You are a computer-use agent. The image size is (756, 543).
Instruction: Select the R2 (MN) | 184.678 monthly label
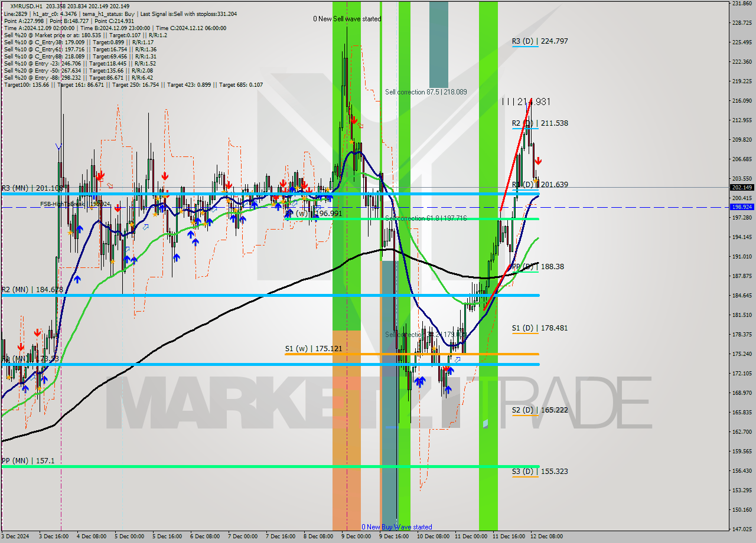pos(32,290)
